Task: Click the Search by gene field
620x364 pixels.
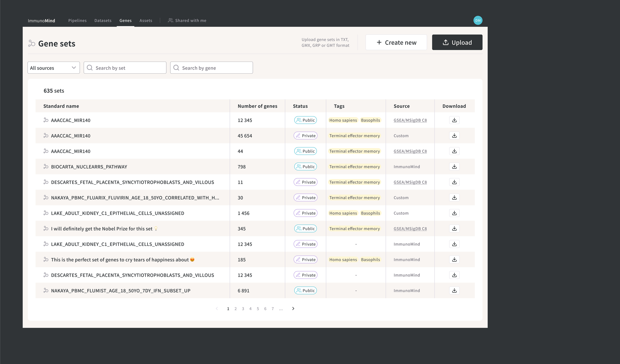Action: coord(212,68)
